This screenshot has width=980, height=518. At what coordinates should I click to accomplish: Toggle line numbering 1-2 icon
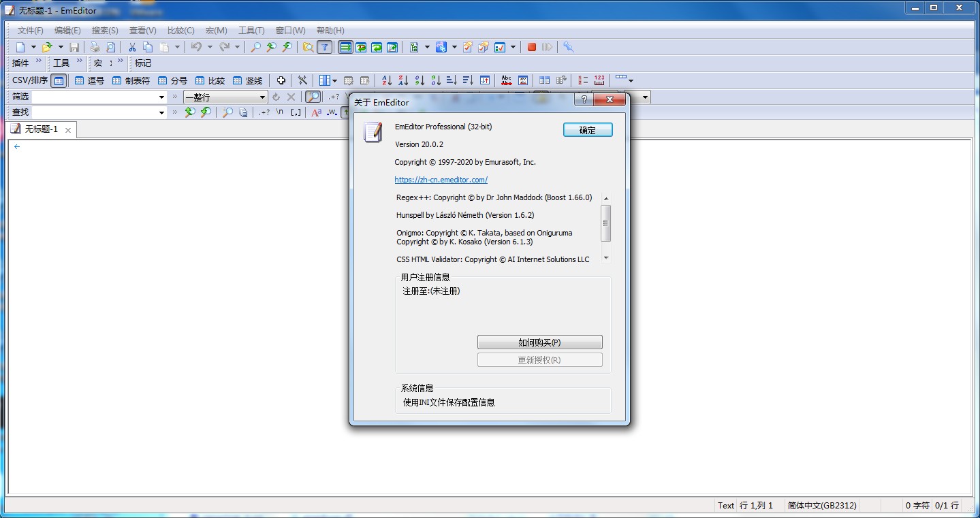pos(583,80)
